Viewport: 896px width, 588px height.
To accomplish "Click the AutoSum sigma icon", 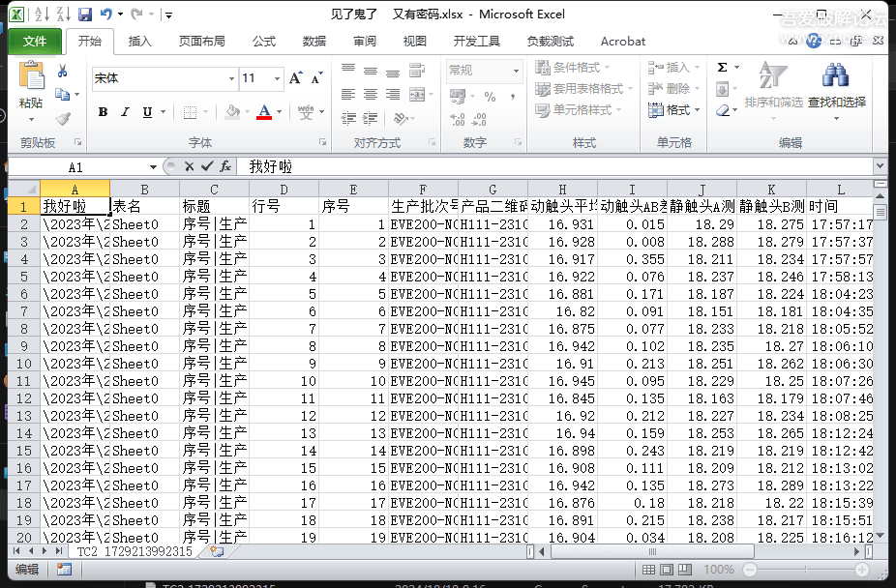I will (x=722, y=68).
